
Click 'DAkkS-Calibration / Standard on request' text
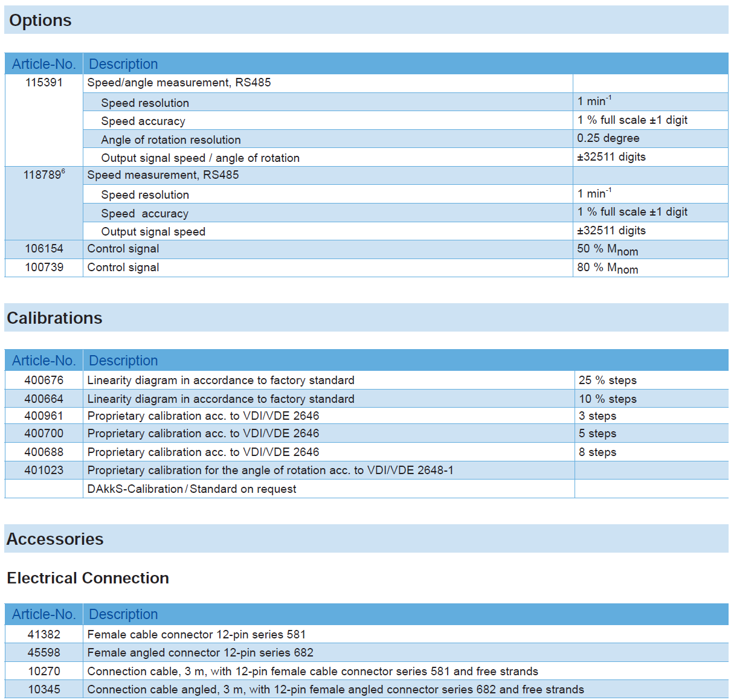coord(192,489)
